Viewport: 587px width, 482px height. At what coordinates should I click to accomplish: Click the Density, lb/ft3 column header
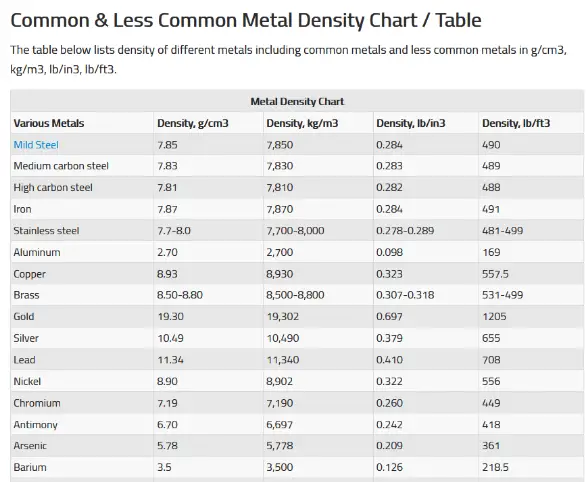pos(516,123)
